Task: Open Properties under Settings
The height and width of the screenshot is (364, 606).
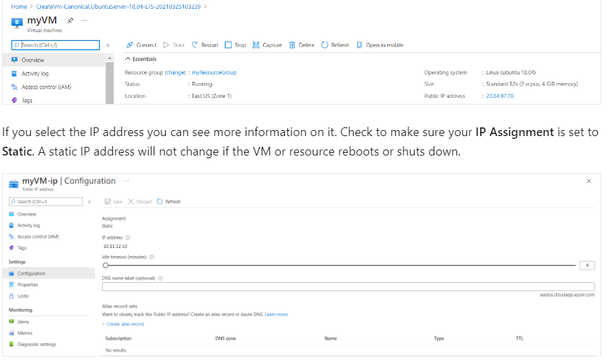Action: 28,285
